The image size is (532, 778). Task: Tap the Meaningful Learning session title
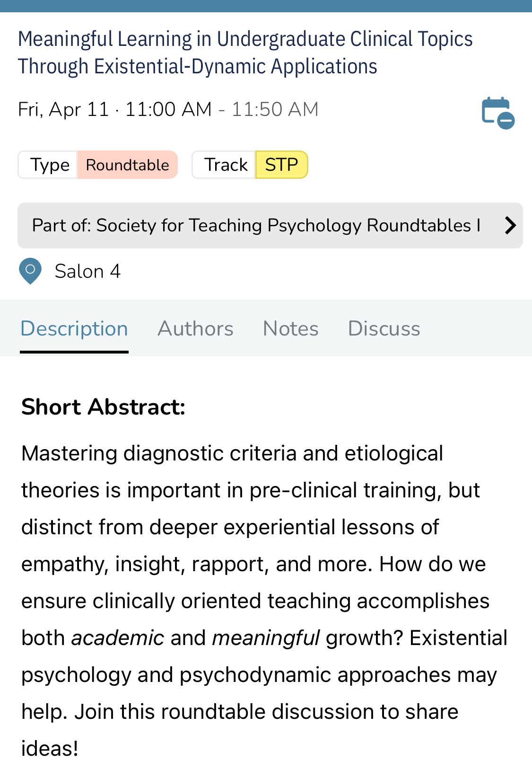coord(245,53)
